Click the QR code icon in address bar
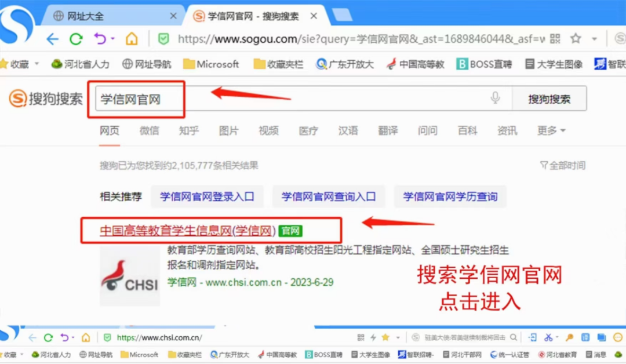The image size is (626, 364). pyautogui.click(x=555, y=39)
